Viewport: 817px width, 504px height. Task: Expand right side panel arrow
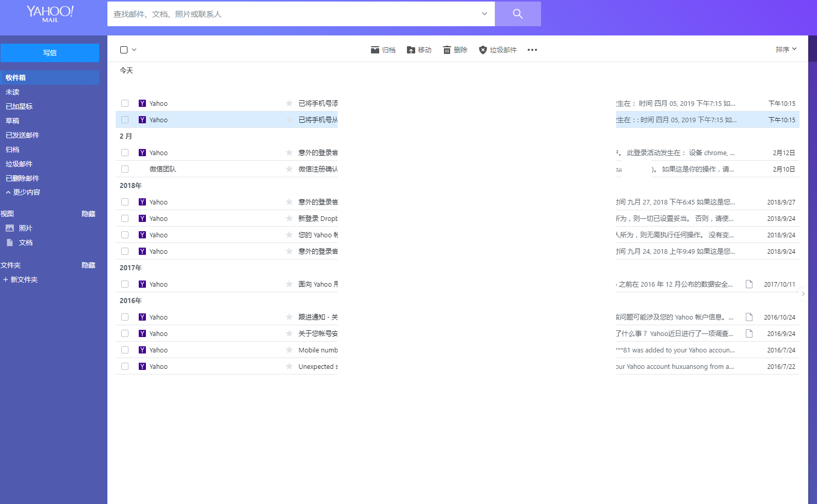803,294
